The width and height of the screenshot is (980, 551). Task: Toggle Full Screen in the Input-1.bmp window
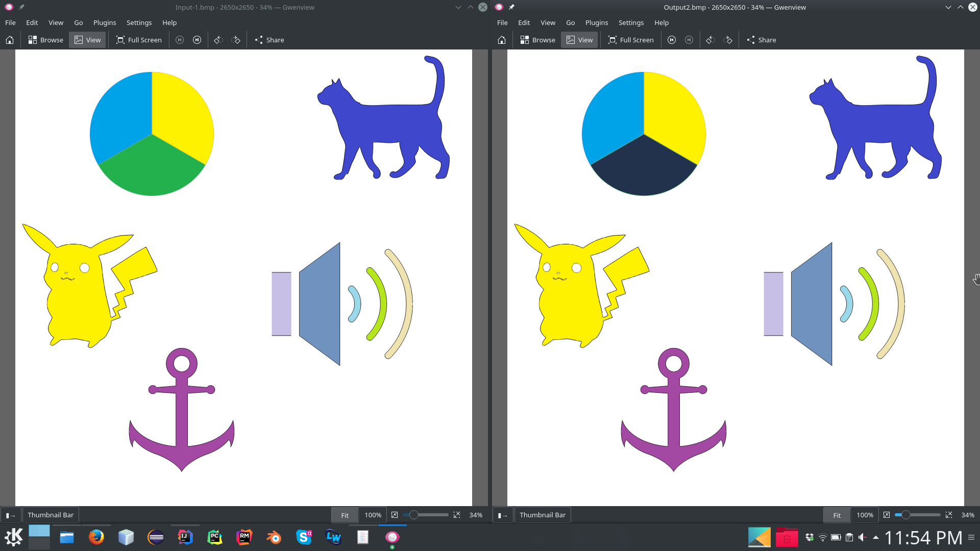139,40
